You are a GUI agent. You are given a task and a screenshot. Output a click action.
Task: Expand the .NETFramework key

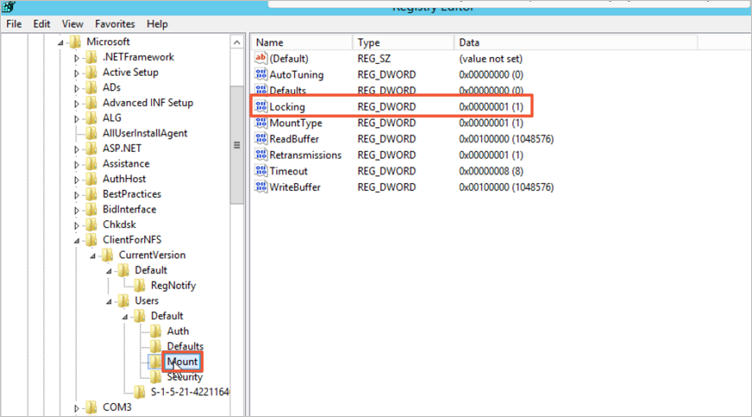(76, 58)
